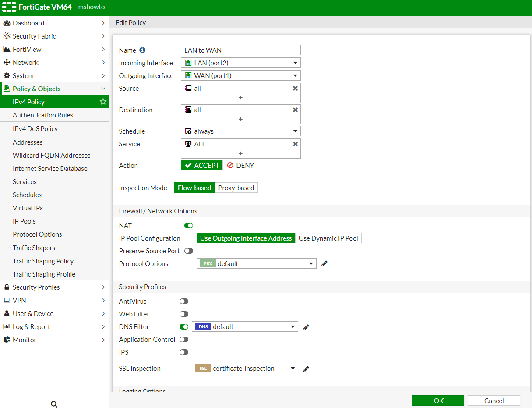Click the Security Profiles lock icon
Viewport: 532px width, 408px height.
[7, 287]
